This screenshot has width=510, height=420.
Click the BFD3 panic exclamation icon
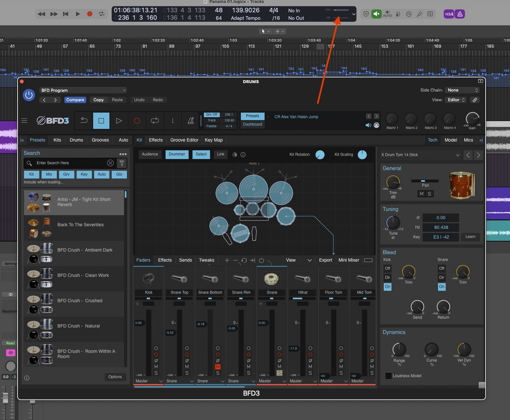pyautogui.click(x=173, y=121)
